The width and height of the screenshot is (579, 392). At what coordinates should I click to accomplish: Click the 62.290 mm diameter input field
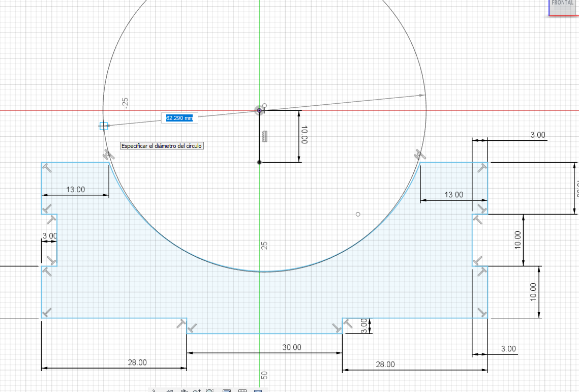(x=179, y=118)
